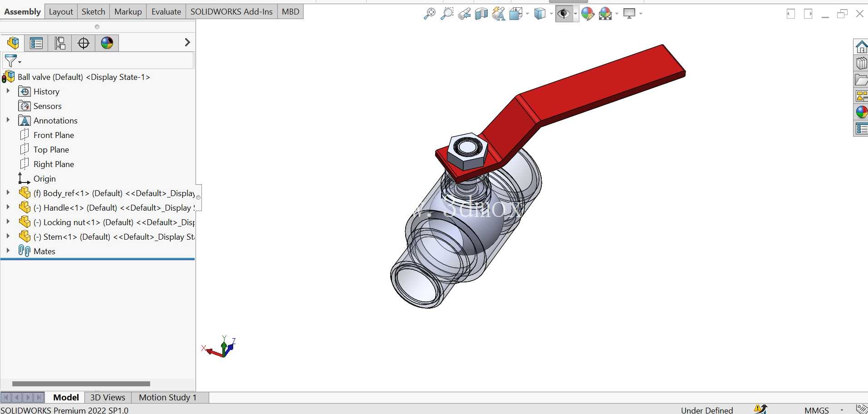Open the DimXpertManager crosshair tab
The width and height of the screenshot is (868, 414).
[x=83, y=43]
